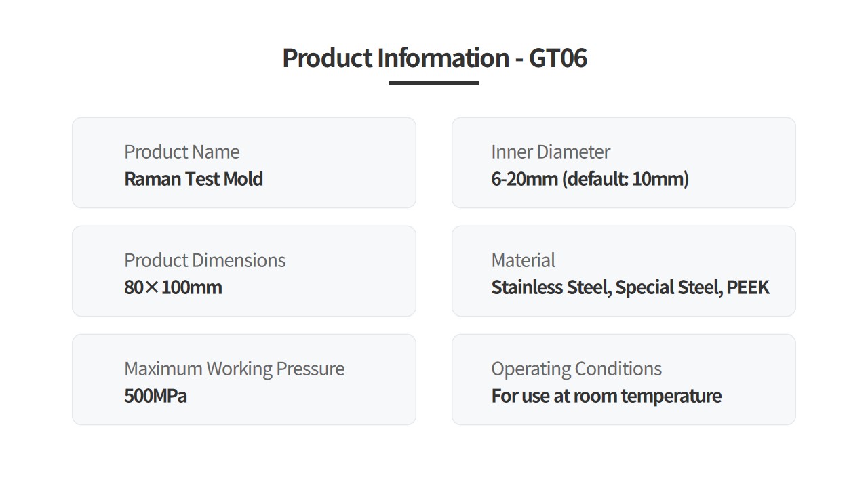
Task: Click the Product Name label
Action: point(182,152)
